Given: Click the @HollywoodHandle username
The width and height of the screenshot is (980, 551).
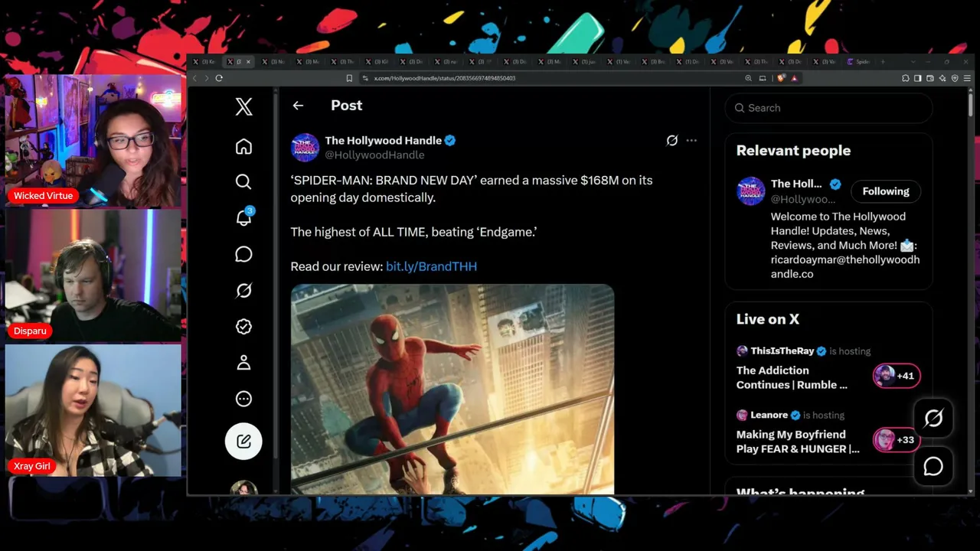Looking at the screenshot, I should [374, 155].
